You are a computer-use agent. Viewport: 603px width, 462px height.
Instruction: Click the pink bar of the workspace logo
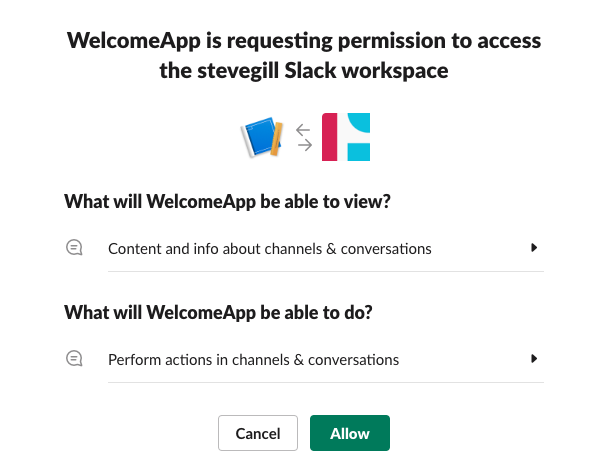click(x=329, y=137)
